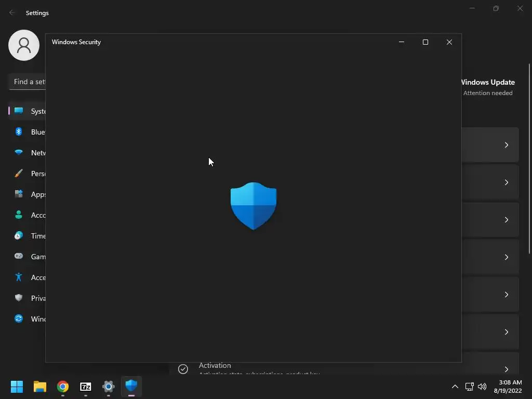
Task: Open the Windows Start menu
Action: (17, 387)
